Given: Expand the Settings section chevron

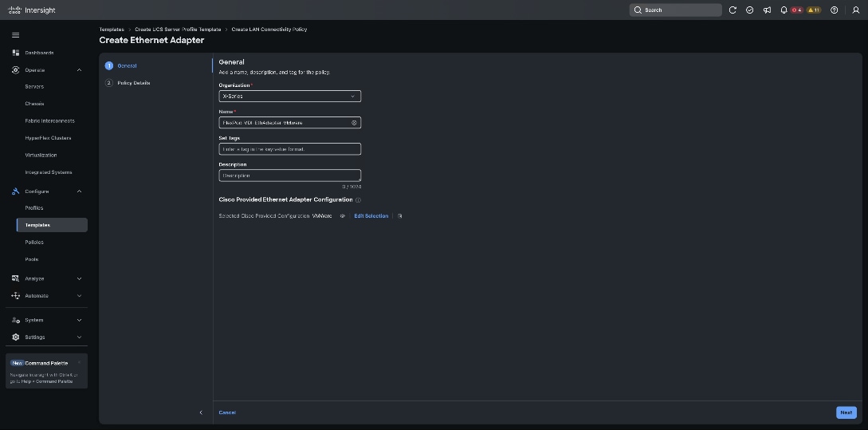Looking at the screenshot, I should coord(79,337).
